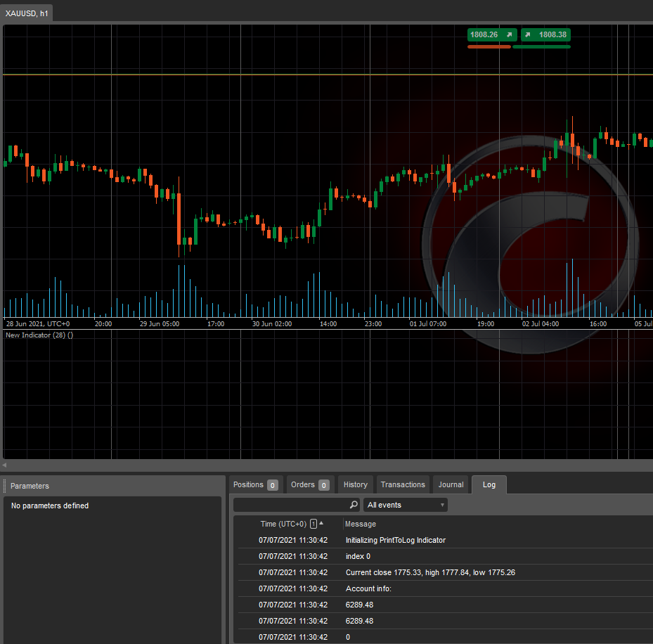Image resolution: width=653 pixels, height=644 pixels.
Task: Select the Log tab
Action: (489, 484)
